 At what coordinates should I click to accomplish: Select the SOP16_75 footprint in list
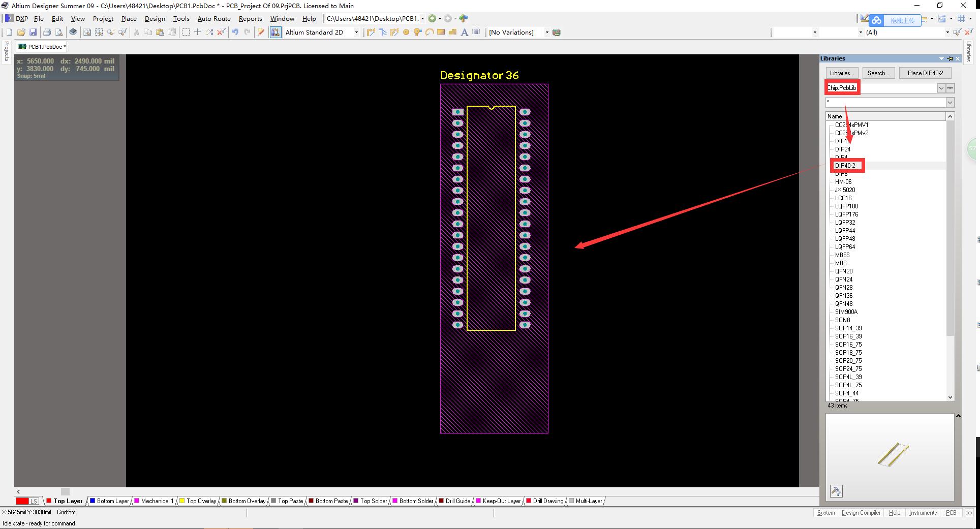point(848,345)
